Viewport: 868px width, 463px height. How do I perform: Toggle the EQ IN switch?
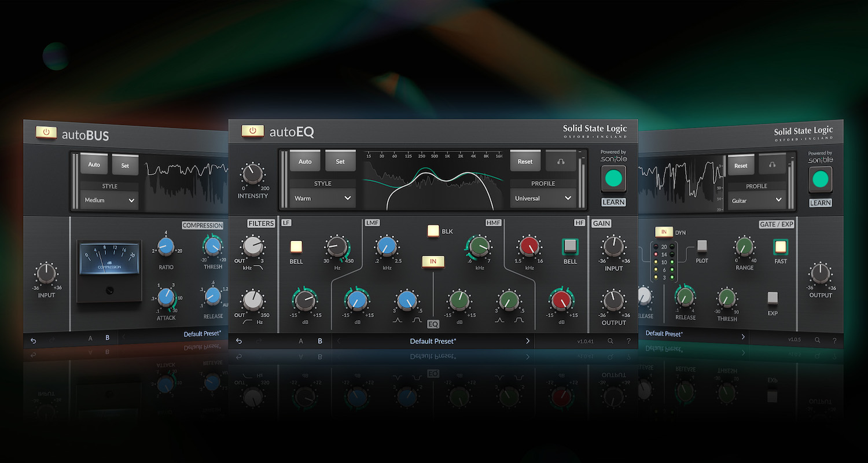[x=433, y=262]
